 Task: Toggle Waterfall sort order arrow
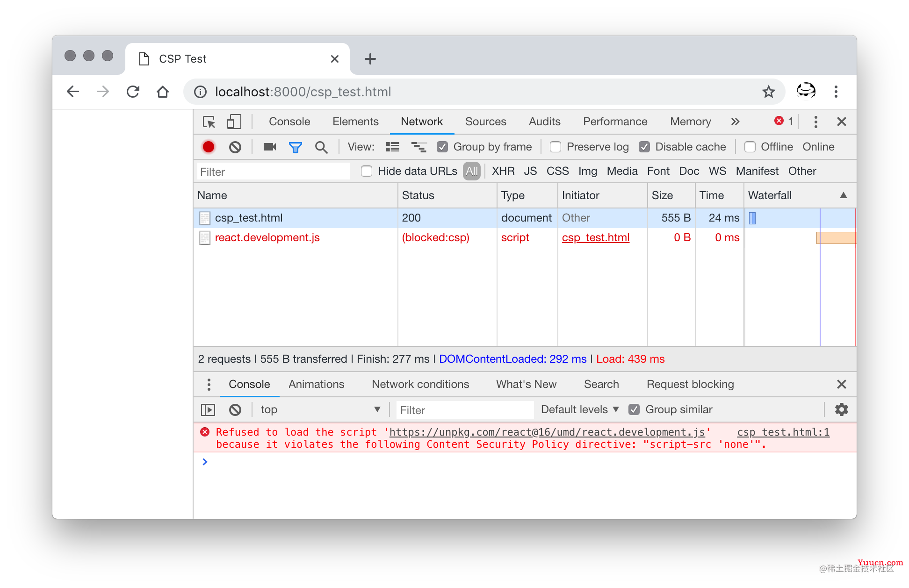tap(844, 195)
